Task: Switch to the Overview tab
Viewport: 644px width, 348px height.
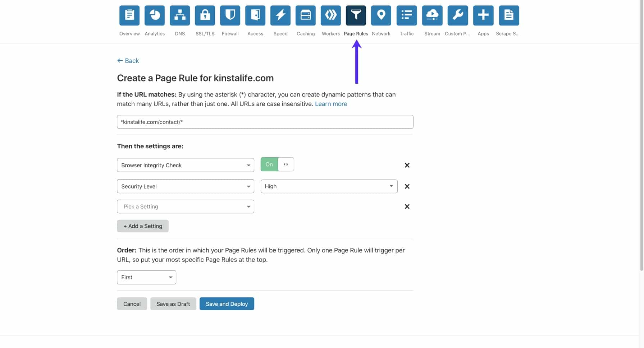Action: 129,15
